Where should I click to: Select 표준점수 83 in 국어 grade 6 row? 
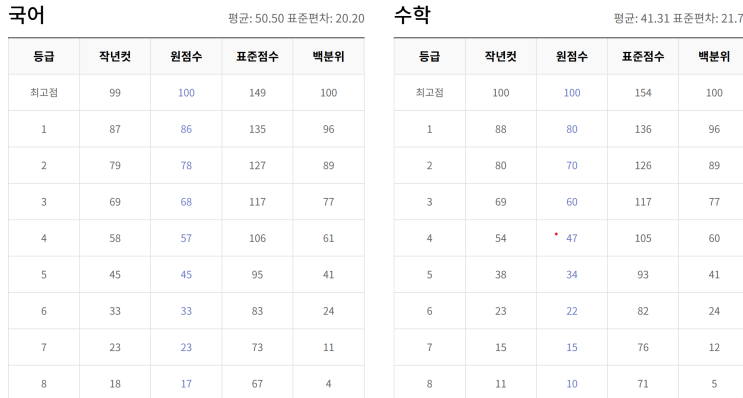click(257, 311)
